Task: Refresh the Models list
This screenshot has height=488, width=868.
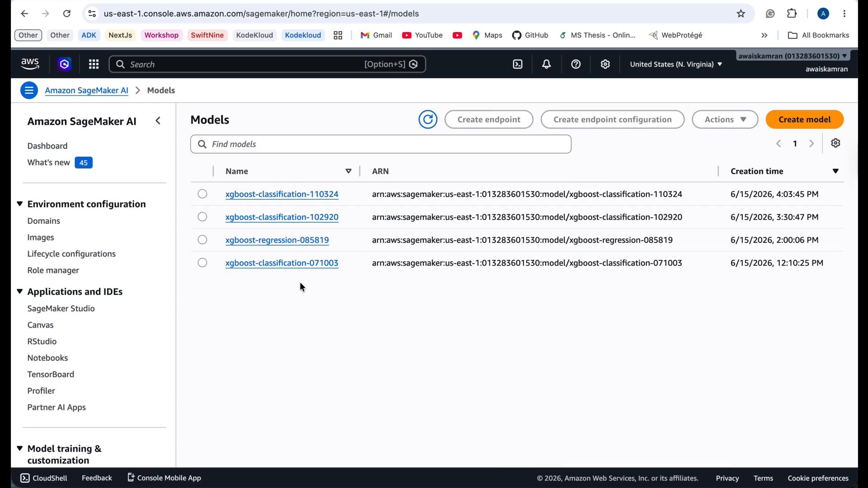Action: coord(428,119)
